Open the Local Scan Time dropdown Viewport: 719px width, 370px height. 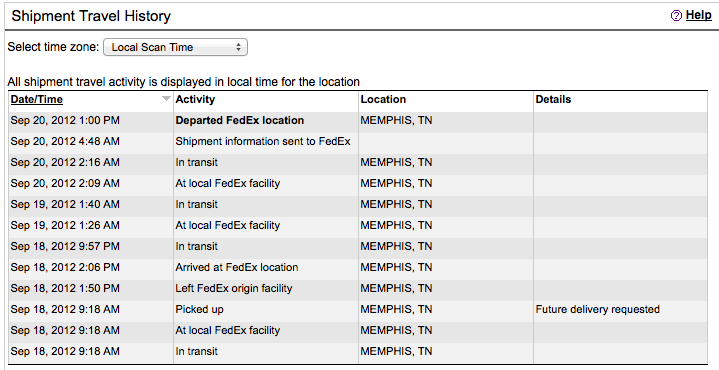click(x=175, y=47)
